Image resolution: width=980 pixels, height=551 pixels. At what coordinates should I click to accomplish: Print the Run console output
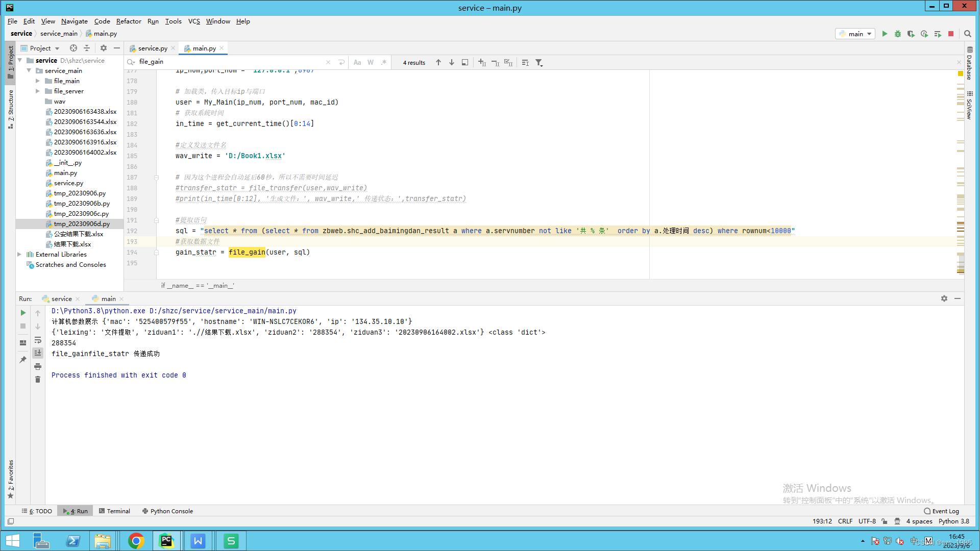point(38,366)
